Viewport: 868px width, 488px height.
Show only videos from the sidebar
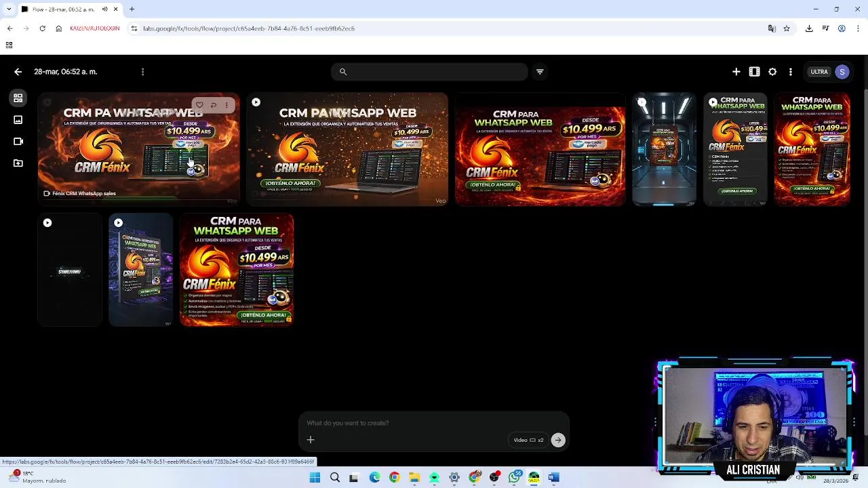(18, 142)
